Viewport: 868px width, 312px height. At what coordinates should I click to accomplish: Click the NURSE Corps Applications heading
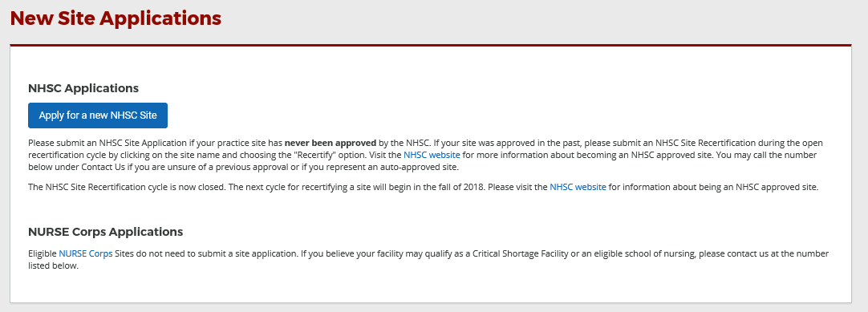106,232
